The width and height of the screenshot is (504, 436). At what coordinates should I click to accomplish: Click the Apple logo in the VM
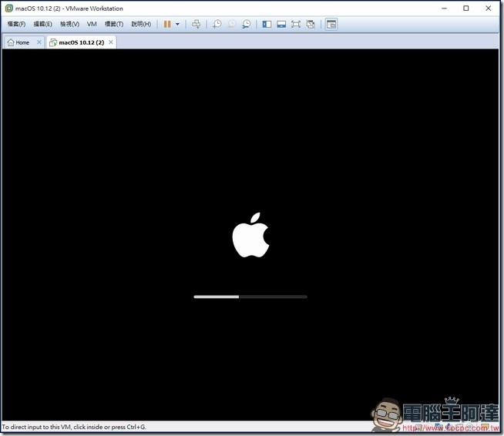[250, 235]
